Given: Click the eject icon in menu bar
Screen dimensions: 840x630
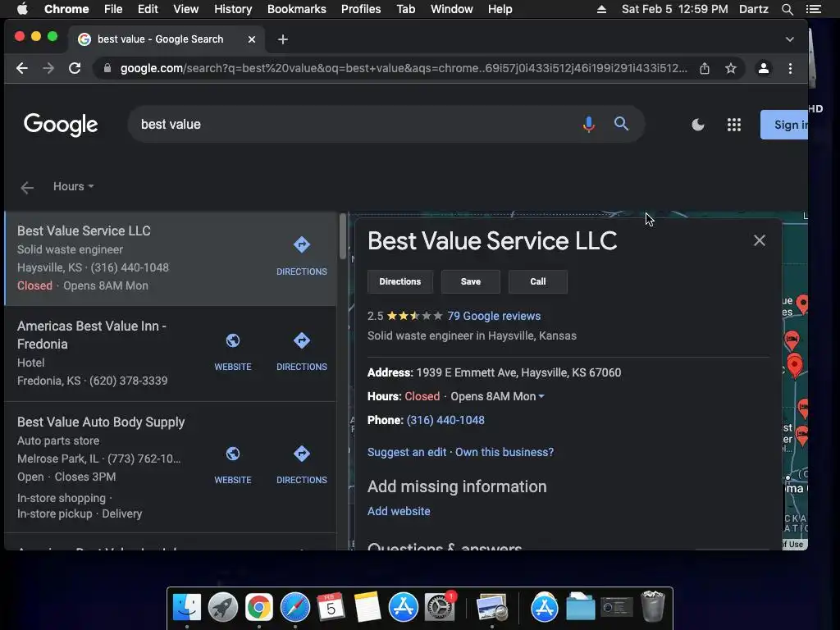Looking at the screenshot, I should pyautogui.click(x=601, y=9).
